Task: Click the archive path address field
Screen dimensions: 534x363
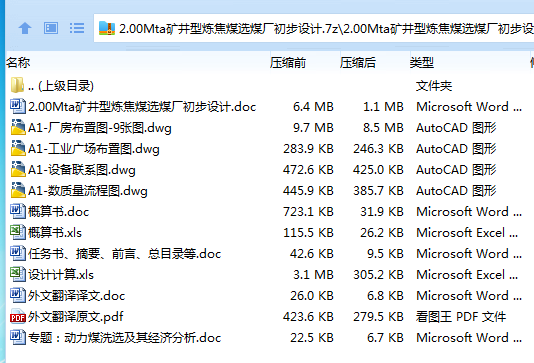Action: click(x=314, y=28)
